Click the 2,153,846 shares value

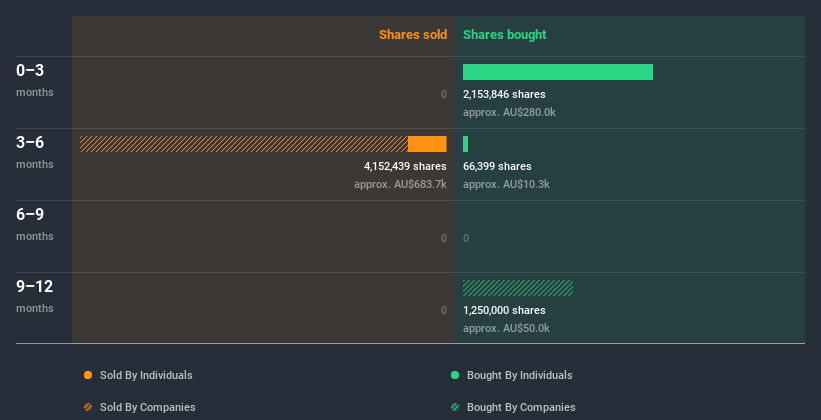(504, 94)
